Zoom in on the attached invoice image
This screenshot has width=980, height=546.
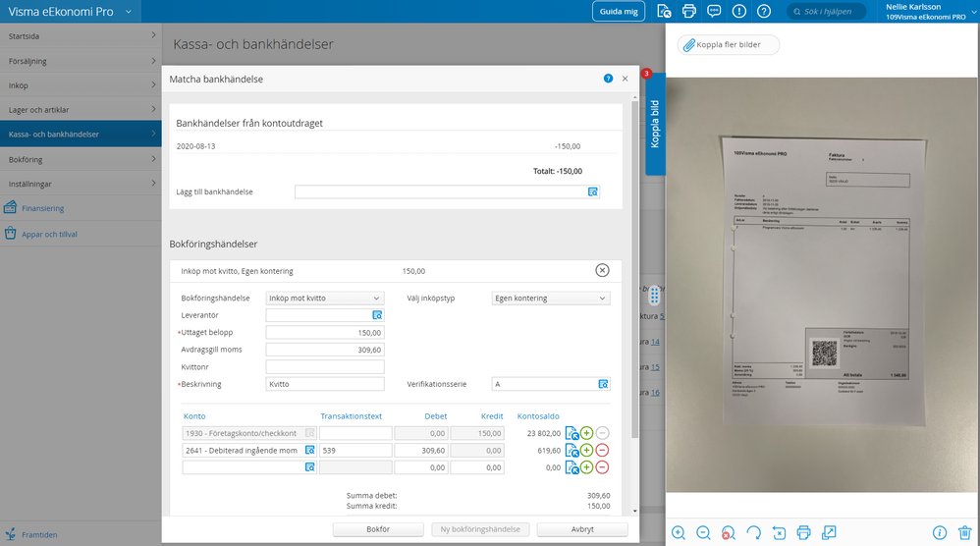[x=679, y=532]
